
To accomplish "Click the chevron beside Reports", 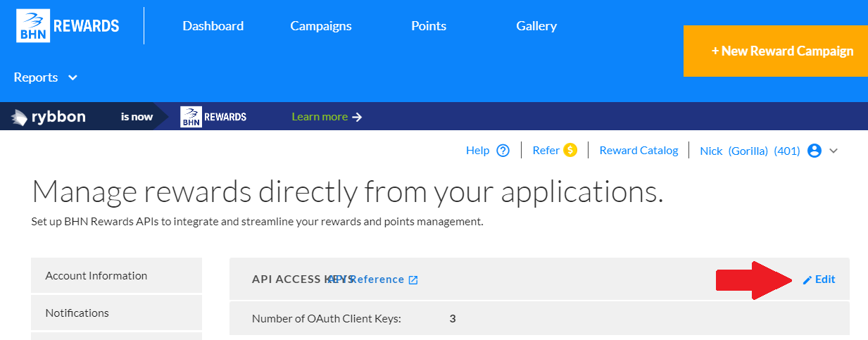I will pos(73,77).
